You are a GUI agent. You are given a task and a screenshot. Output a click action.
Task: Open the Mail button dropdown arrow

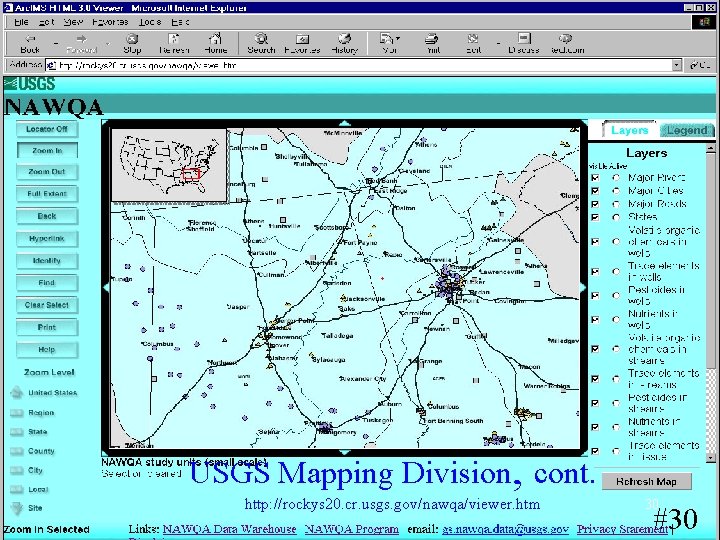click(398, 39)
